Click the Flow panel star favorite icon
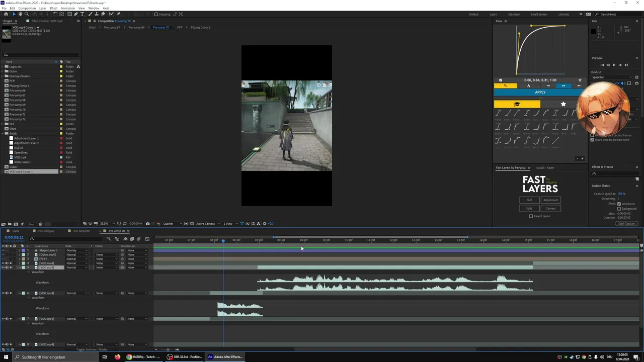The width and height of the screenshot is (644, 362). tap(580, 80)
